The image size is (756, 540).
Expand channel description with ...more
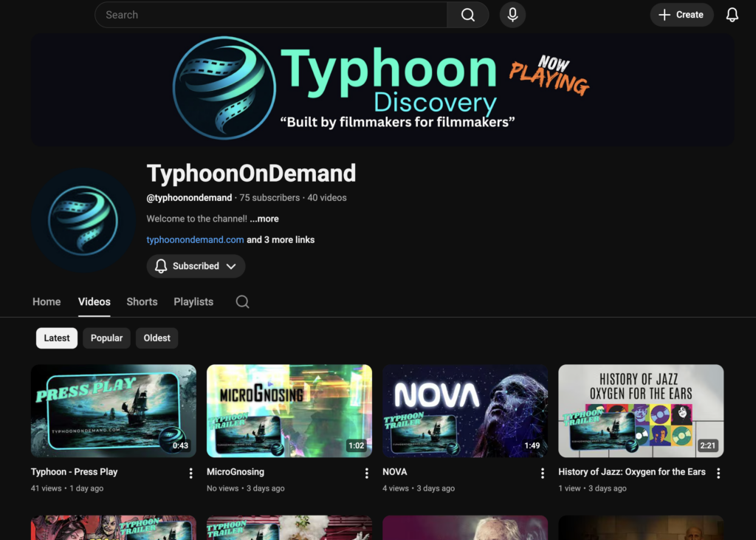click(x=264, y=219)
